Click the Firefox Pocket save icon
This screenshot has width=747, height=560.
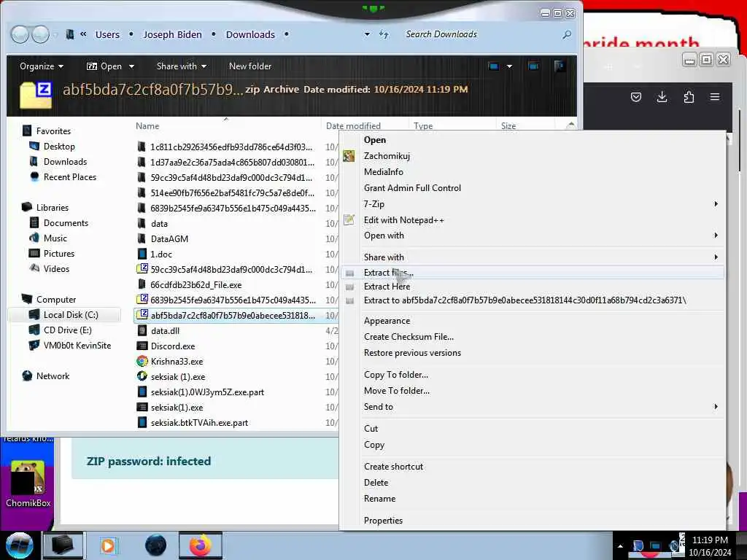click(x=635, y=97)
